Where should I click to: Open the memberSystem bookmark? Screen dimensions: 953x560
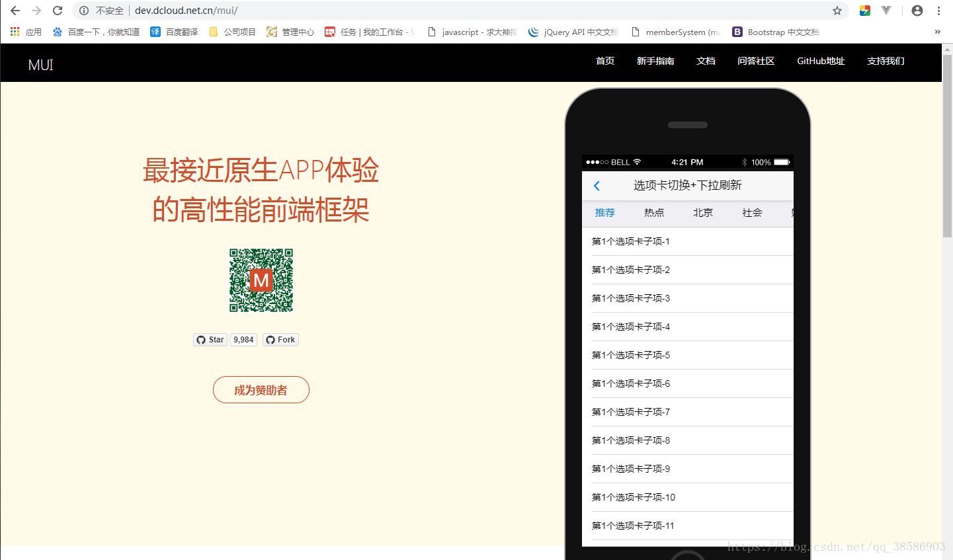(676, 32)
